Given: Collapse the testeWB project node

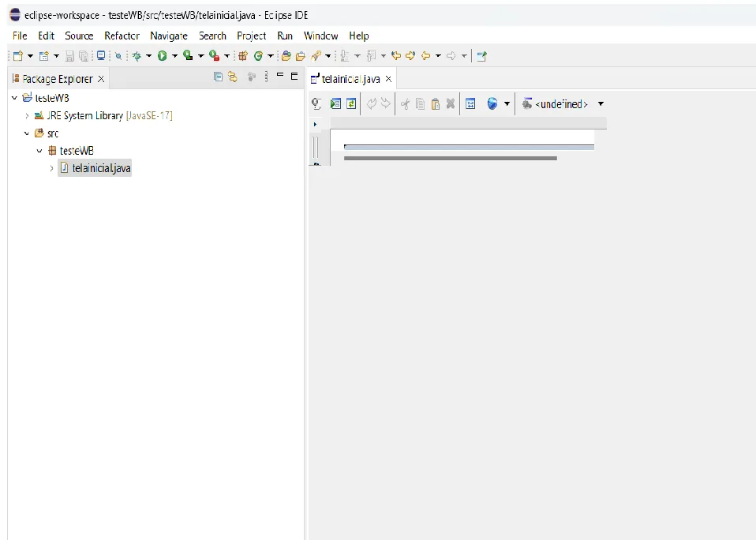Looking at the screenshot, I should coord(14,98).
